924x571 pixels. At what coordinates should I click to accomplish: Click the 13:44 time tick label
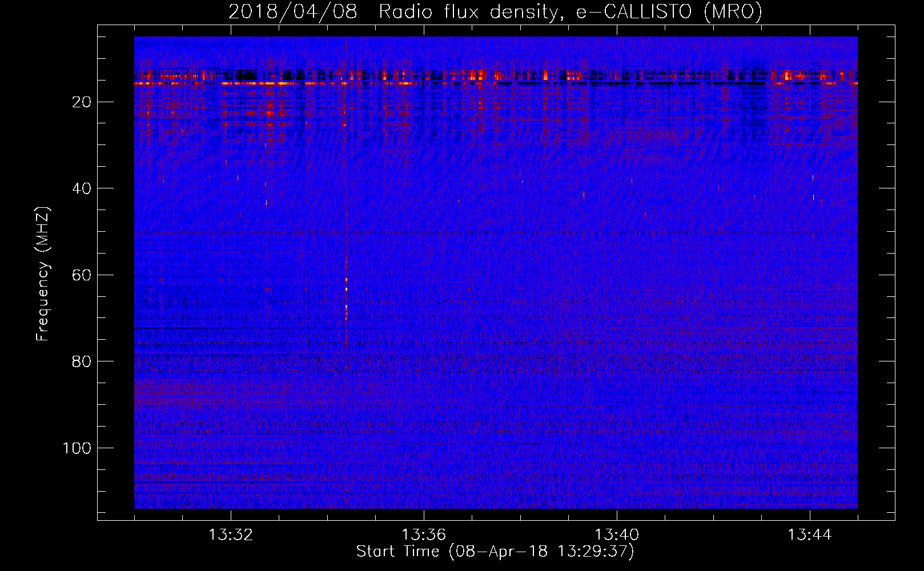click(810, 535)
